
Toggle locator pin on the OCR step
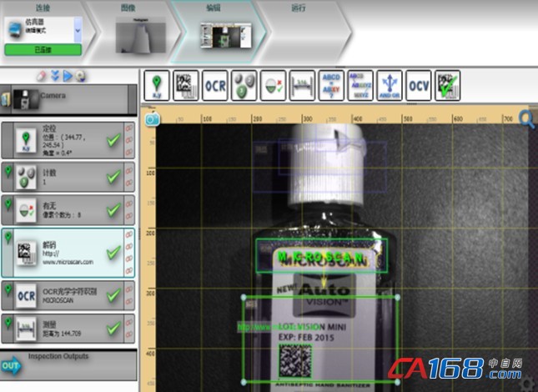pyautogui.click(x=8, y=290)
